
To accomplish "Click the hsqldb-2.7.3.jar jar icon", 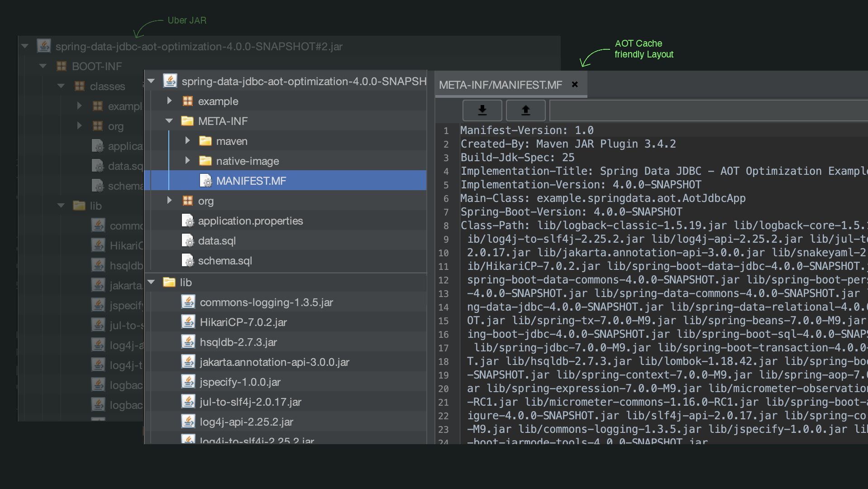I will click(188, 342).
